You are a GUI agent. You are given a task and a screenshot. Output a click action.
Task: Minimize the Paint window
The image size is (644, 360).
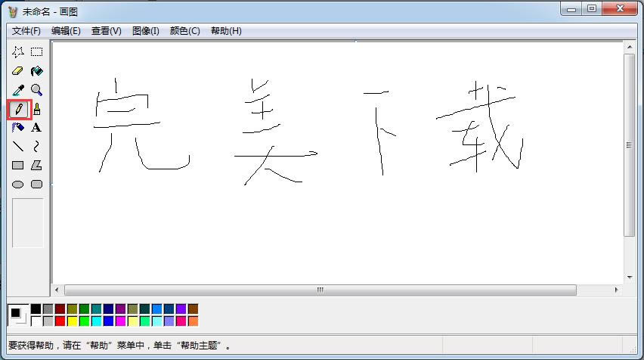pyautogui.click(x=571, y=8)
